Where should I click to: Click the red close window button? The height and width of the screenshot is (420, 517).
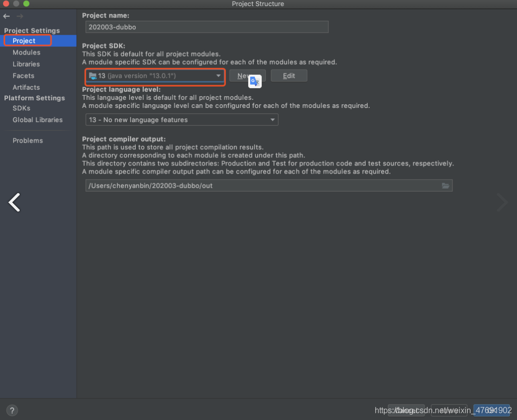point(6,4)
